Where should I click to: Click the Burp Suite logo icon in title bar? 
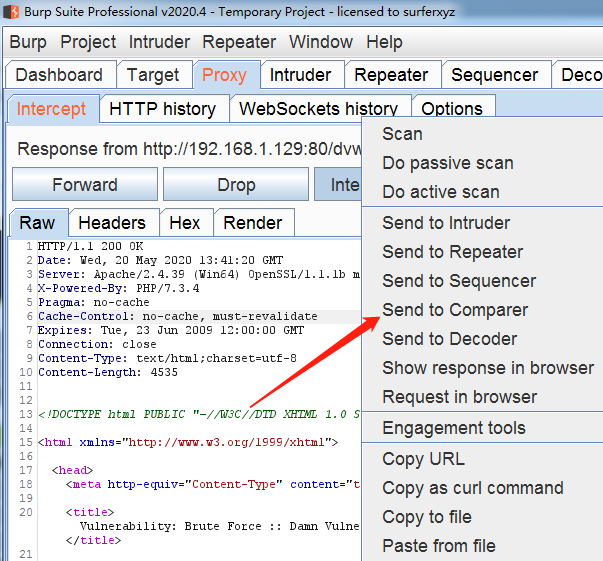(x=11, y=12)
